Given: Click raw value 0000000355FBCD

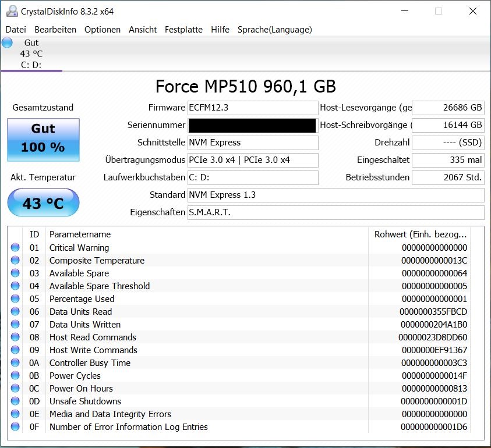Looking at the screenshot, I should 433,312.
